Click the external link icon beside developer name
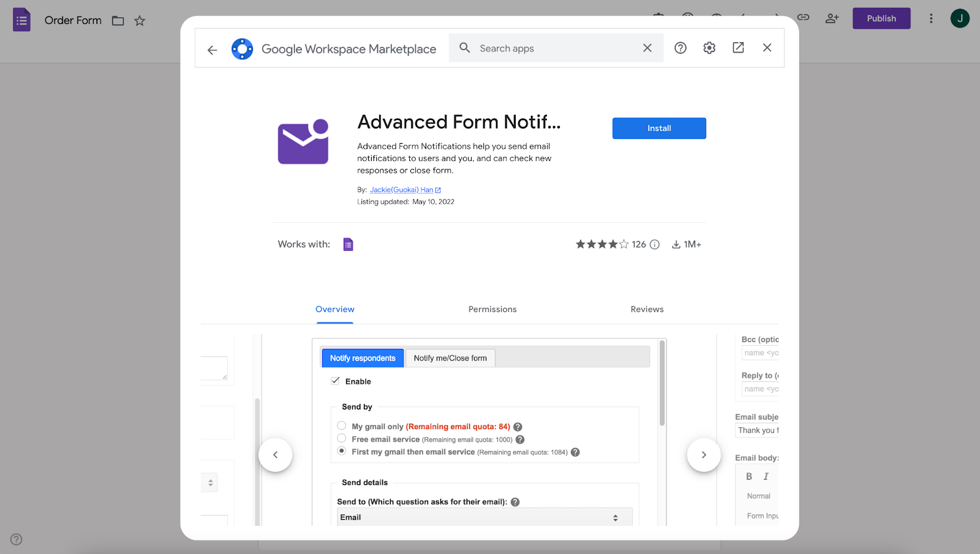This screenshot has width=980, height=554. point(438,190)
